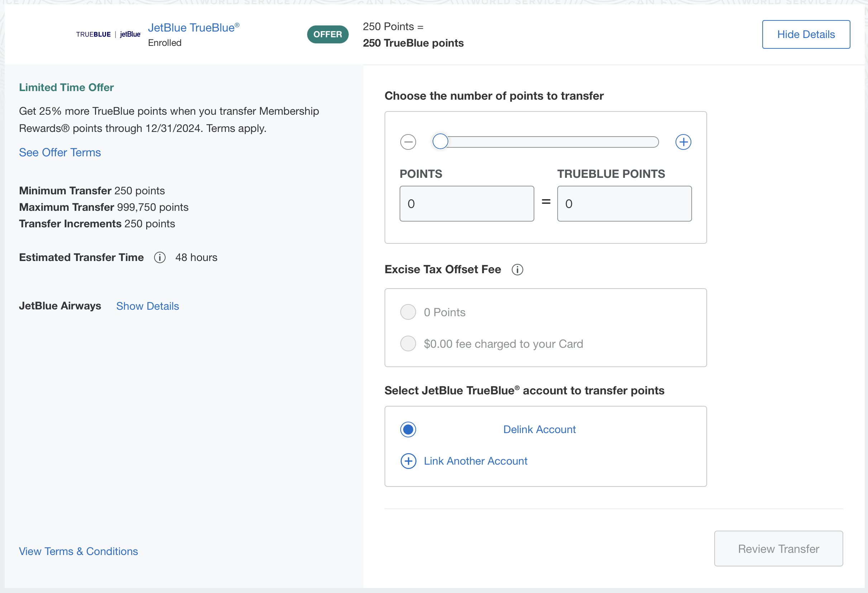868x593 pixels.
Task: Click the JetBlue TrueBlue program name link
Action: (194, 27)
